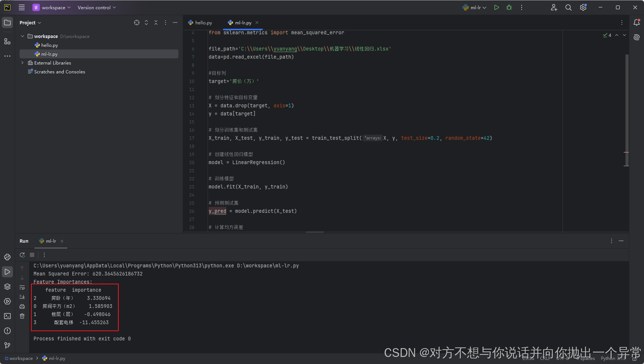The height and width of the screenshot is (364, 644).
Task: Select the ml-lr.py editor tab
Action: (240, 22)
